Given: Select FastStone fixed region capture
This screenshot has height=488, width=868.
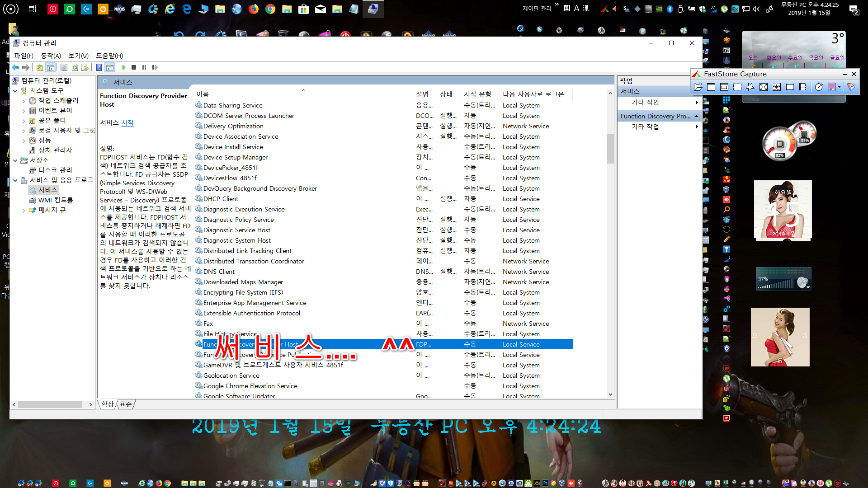Looking at the screenshot, I should pyautogui.click(x=790, y=87).
